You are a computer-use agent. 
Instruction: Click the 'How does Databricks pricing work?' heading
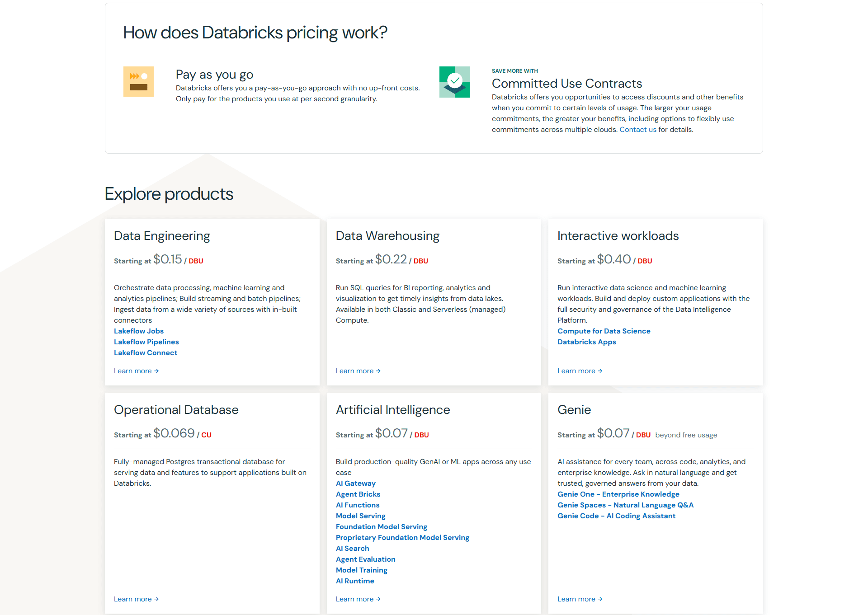(255, 33)
